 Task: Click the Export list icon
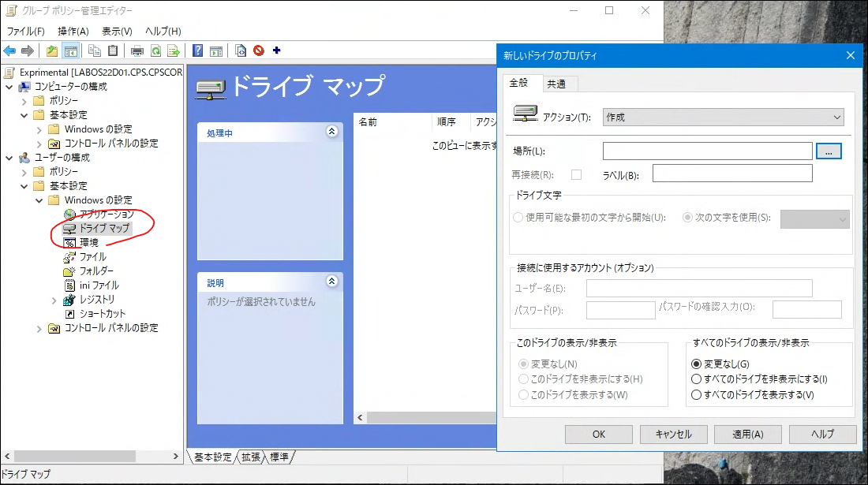[x=174, y=51]
